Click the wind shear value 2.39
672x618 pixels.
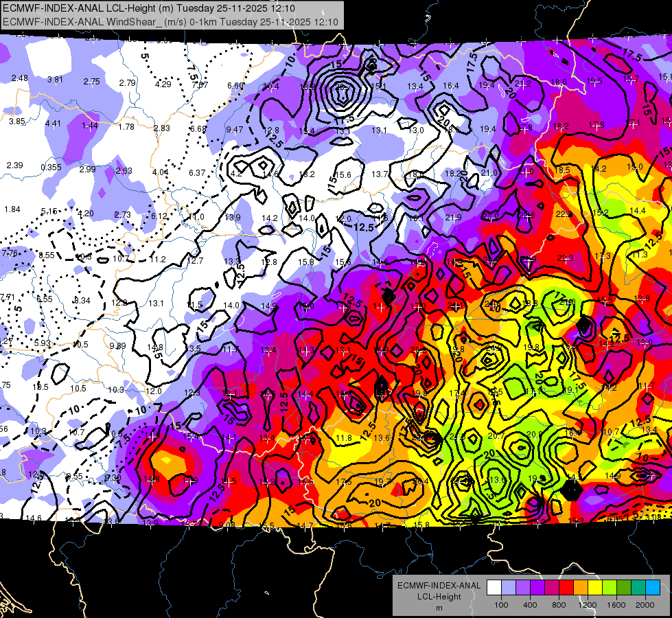pyautogui.click(x=14, y=165)
